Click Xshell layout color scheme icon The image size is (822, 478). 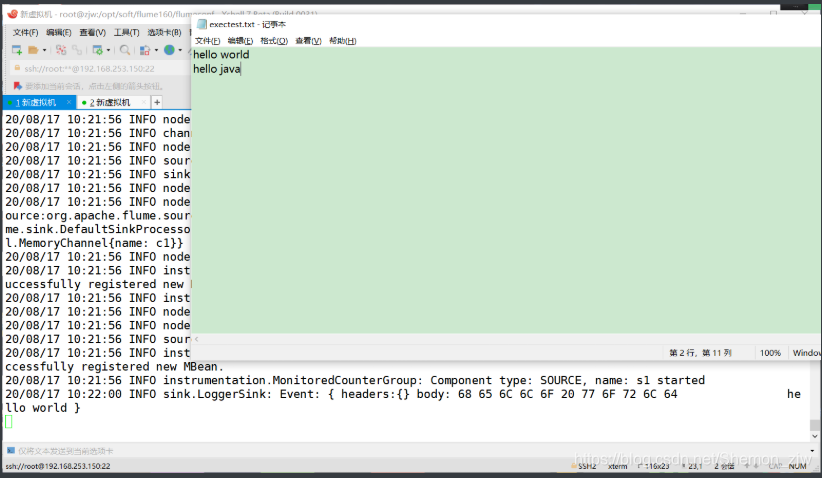(x=145, y=50)
